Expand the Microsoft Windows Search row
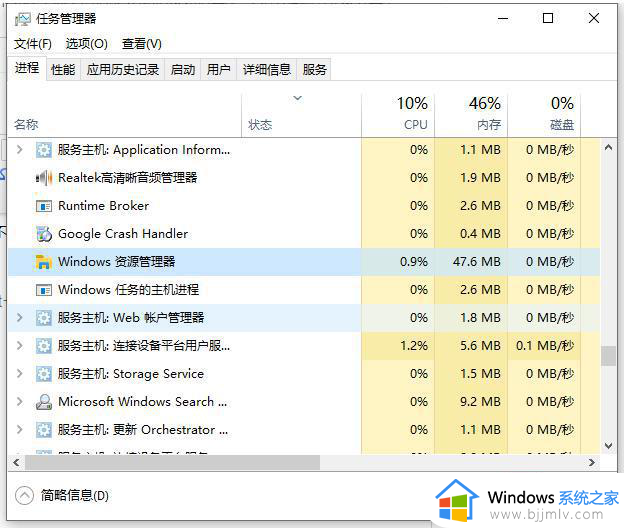Image resolution: width=624 pixels, height=528 pixels. coord(19,401)
